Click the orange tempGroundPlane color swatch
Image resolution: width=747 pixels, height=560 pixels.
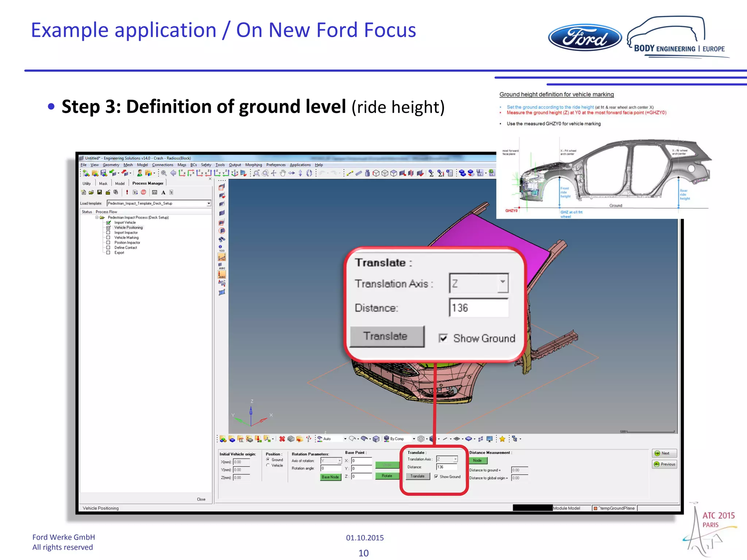coord(595,508)
